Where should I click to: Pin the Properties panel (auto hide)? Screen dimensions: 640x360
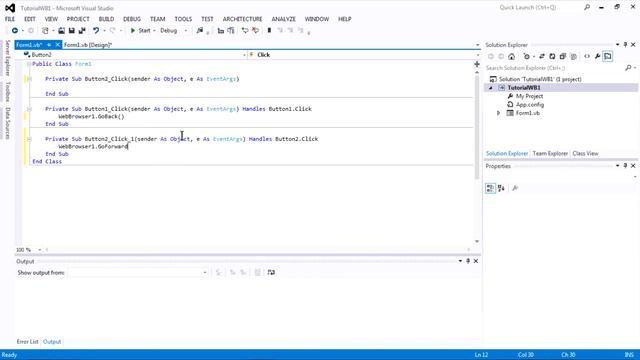pyautogui.click(x=625, y=166)
